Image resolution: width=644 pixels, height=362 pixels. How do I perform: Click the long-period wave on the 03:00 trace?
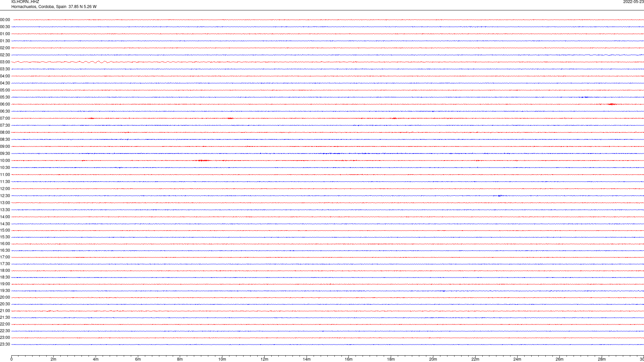[62, 62]
